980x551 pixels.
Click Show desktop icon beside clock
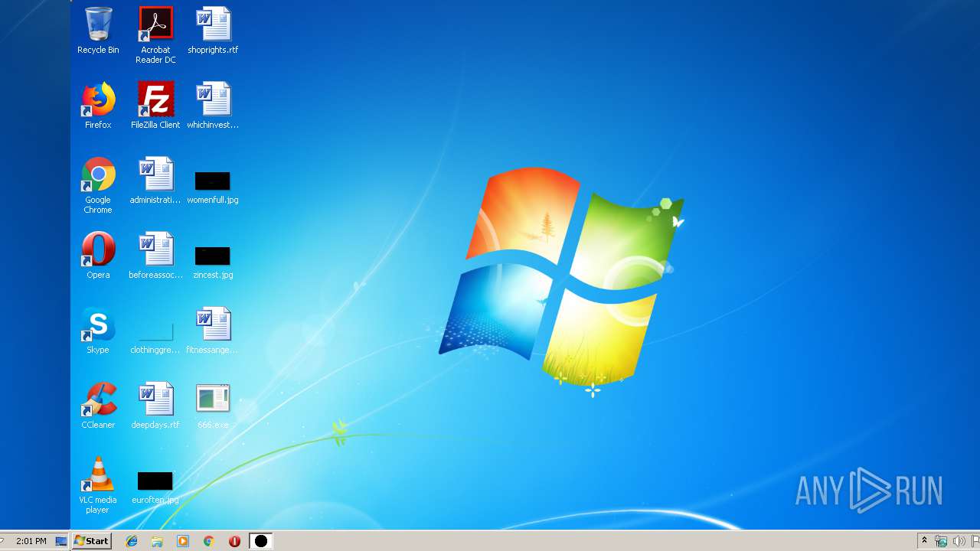click(x=61, y=541)
